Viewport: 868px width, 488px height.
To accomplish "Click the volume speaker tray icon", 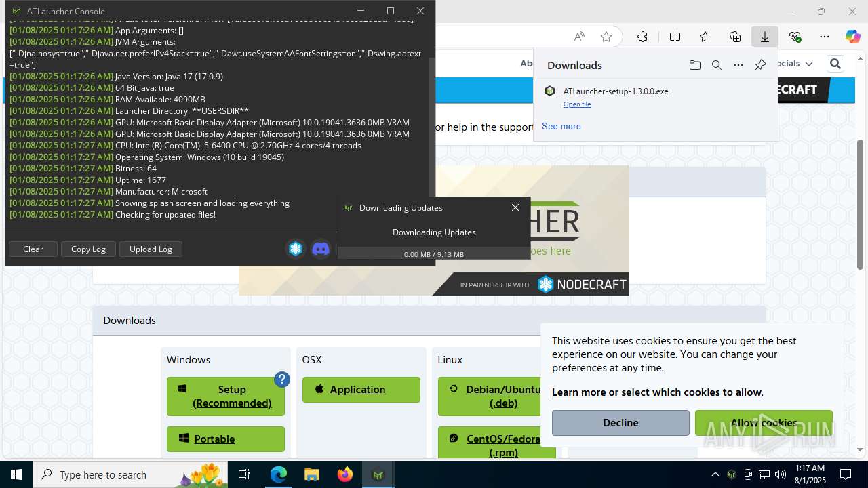I will pos(781,474).
